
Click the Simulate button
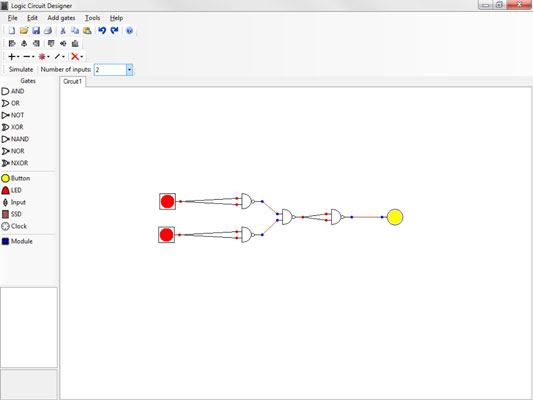(x=21, y=69)
